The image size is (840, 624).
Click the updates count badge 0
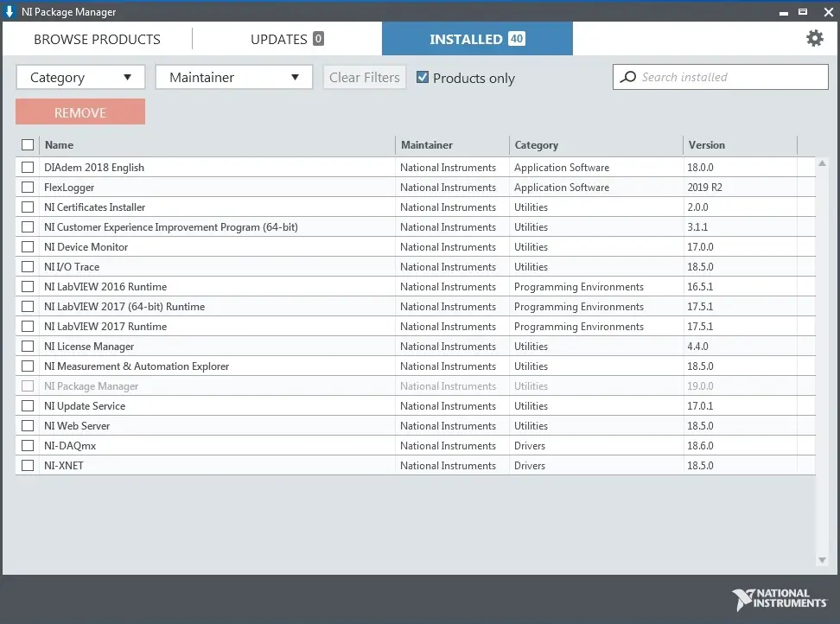[x=318, y=39]
